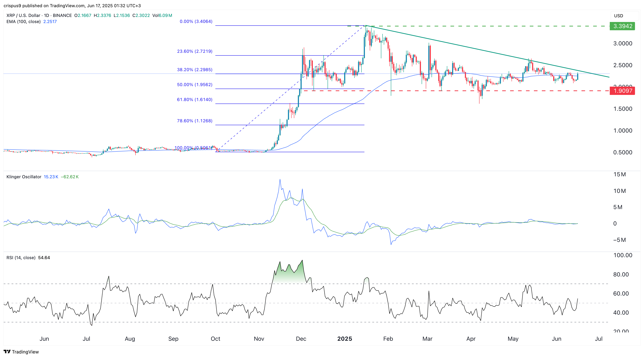Click the 0.00% (3.4064) Fibonacci label

click(x=196, y=21)
